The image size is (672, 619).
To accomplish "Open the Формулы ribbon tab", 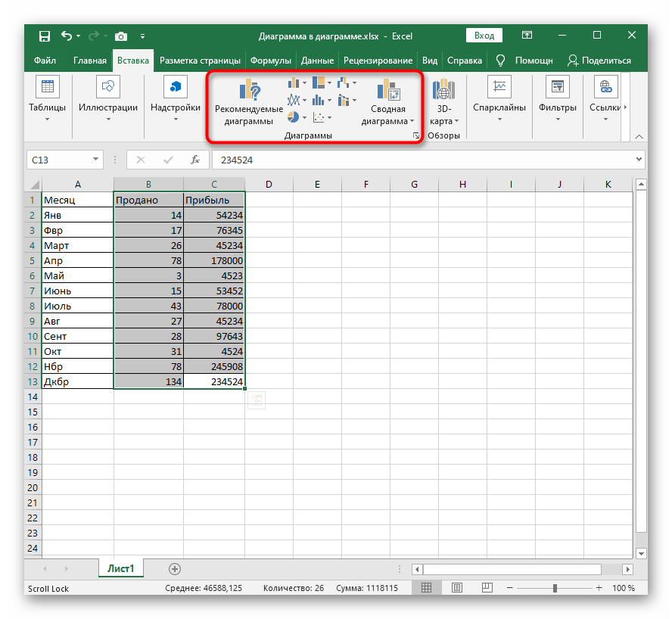I will click(x=270, y=61).
